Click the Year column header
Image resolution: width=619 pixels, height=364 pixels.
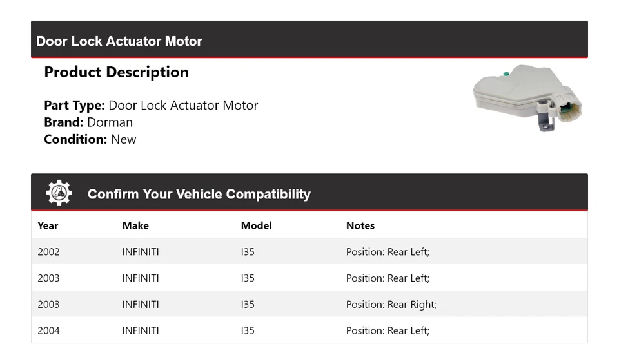[x=48, y=225]
